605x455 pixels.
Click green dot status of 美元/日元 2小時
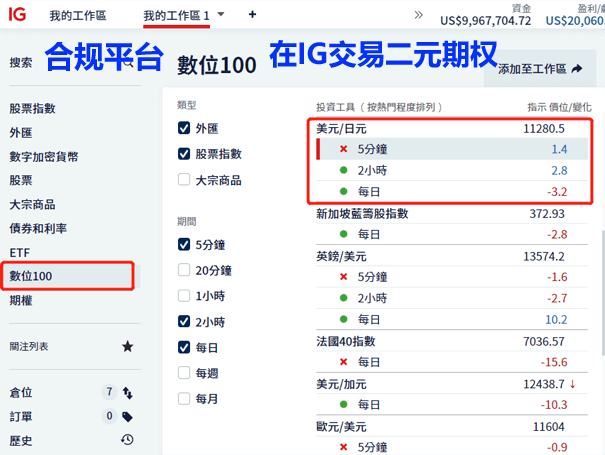343,170
